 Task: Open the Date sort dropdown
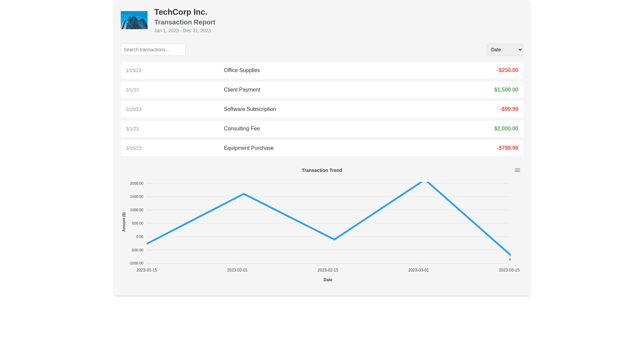click(x=504, y=50)
